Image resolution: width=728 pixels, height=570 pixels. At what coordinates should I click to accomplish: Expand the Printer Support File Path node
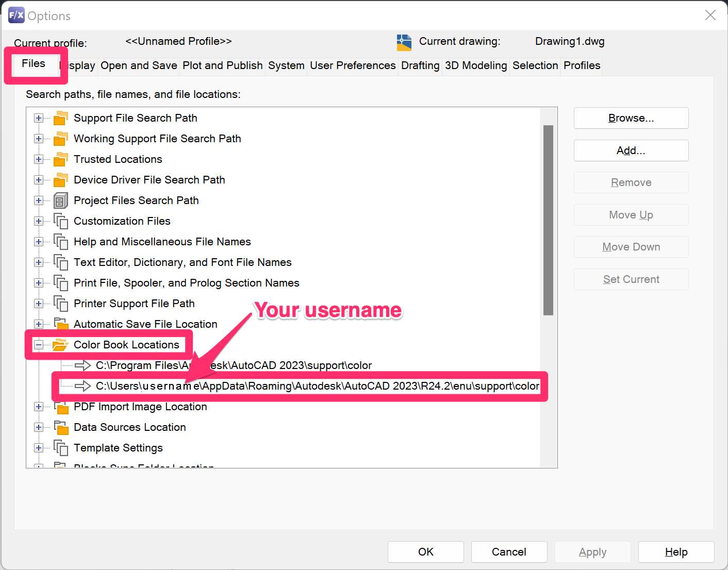click(39, 304)
